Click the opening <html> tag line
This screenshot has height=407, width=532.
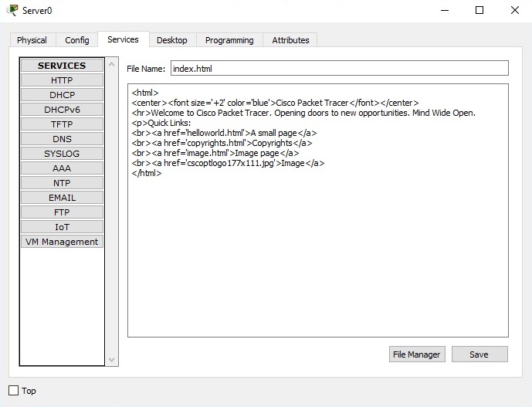[x=145, y=93]
